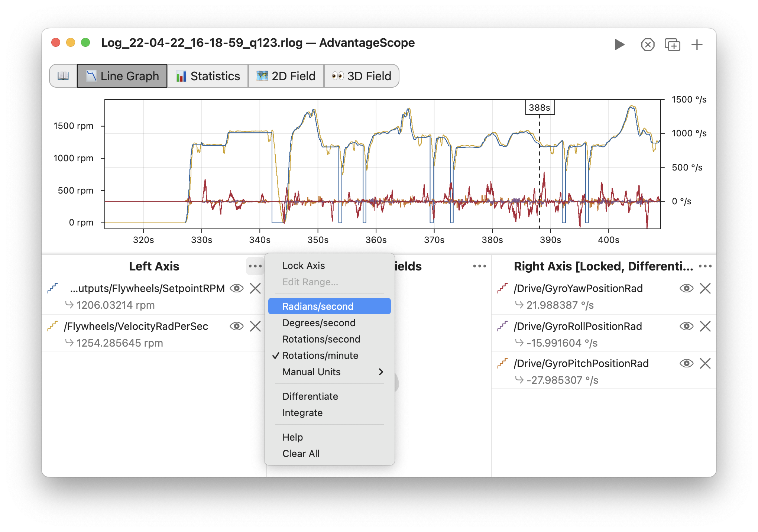Image resolution: width=758 pixels, height=532 pixels.
Task: Click the GyroRollPositionRad purple line color icon
Action: pyautogui.click(x=502, y=326)
